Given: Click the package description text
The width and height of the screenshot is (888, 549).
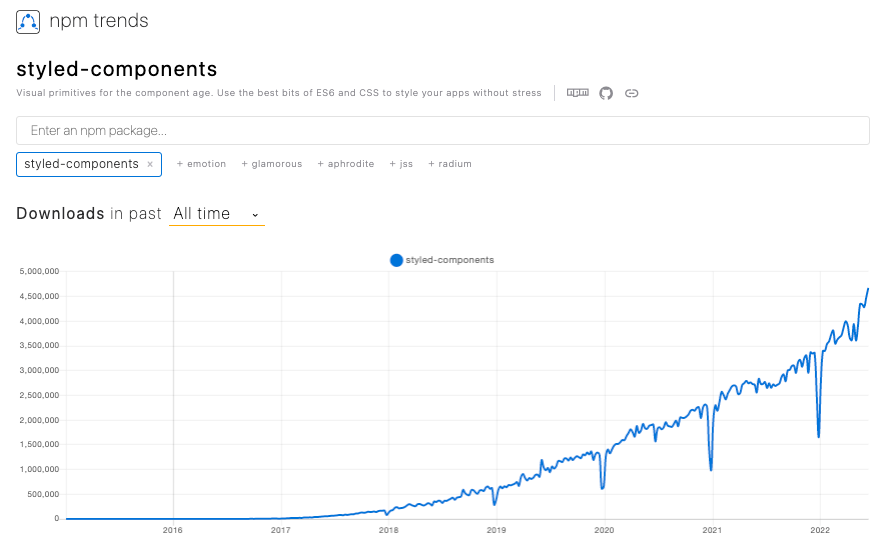Looking at the screenshot, I should coord(279,93).
